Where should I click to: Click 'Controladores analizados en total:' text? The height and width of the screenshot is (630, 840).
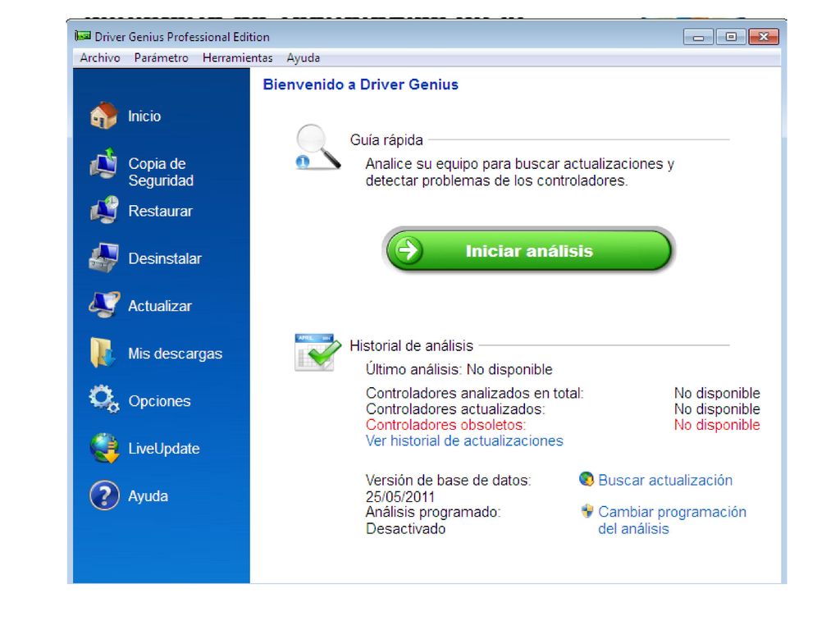coord(475,393)
